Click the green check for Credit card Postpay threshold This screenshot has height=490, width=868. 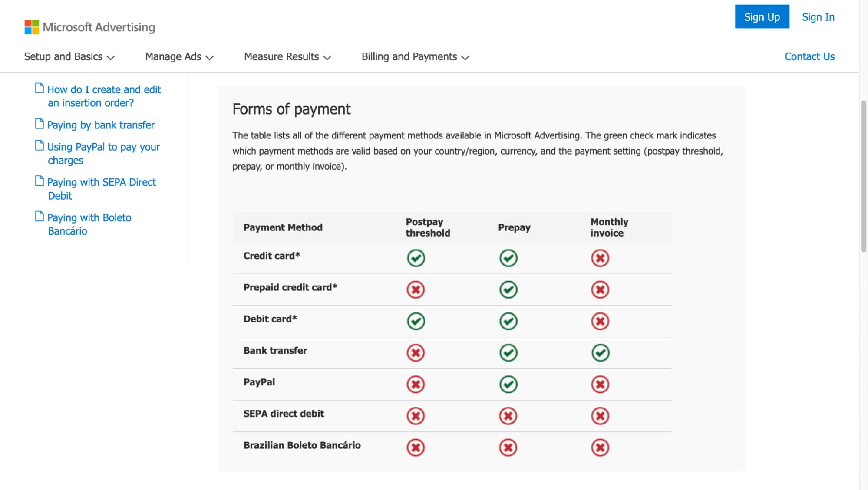coord(416,258)
